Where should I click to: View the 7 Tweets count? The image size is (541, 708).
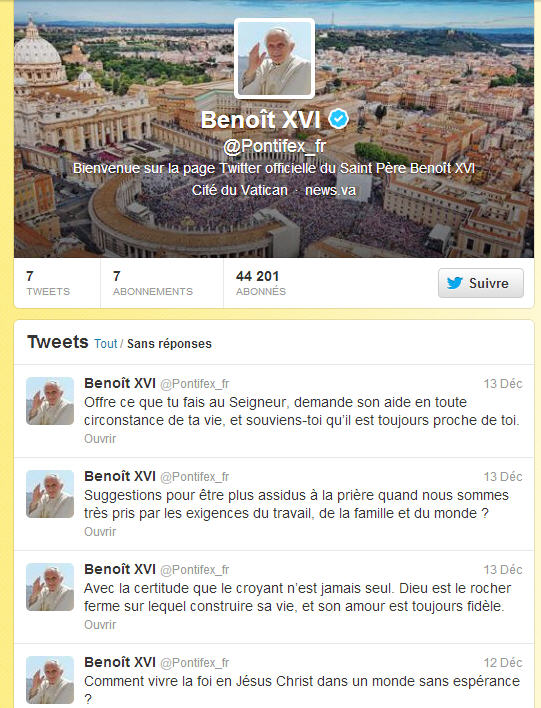(x=48, y=283)
